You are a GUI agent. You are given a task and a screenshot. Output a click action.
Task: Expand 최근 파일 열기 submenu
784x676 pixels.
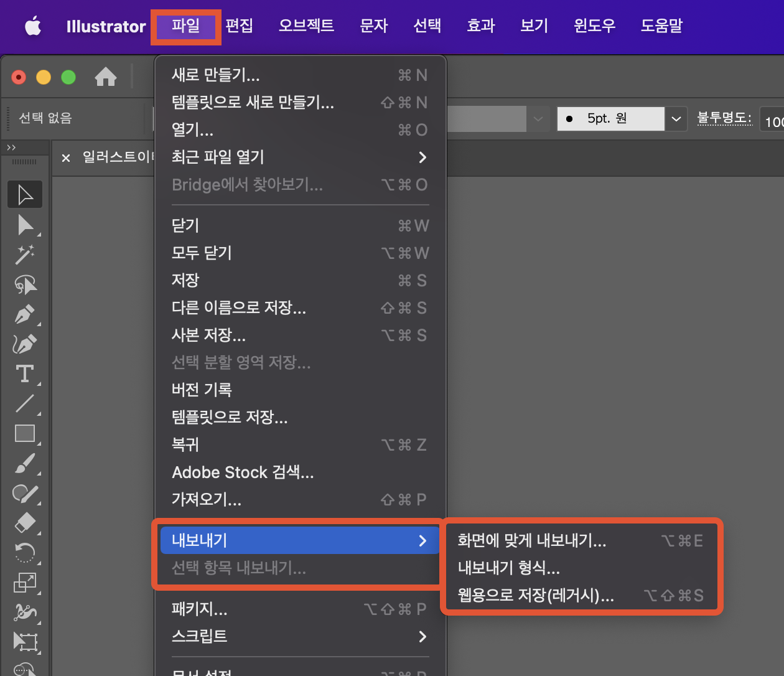click(300, 157)
